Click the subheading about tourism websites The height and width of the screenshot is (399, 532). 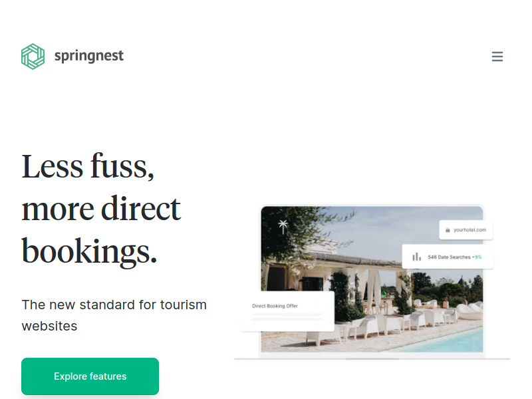click(x=114, y=315)
